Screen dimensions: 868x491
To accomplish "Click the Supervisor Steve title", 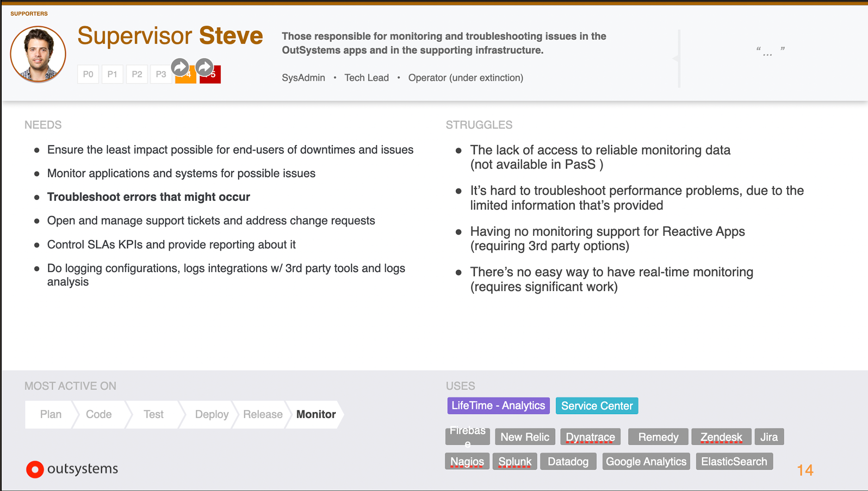I will [x=170, y=36].
